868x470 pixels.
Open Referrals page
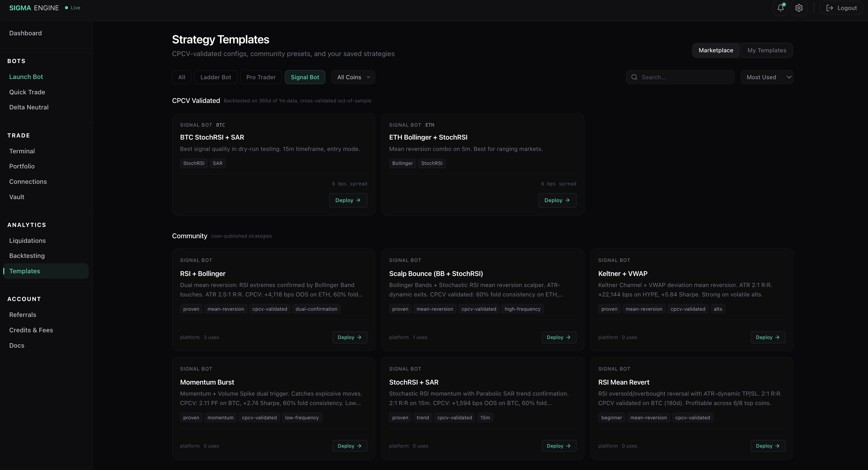[x=23, y=315]
